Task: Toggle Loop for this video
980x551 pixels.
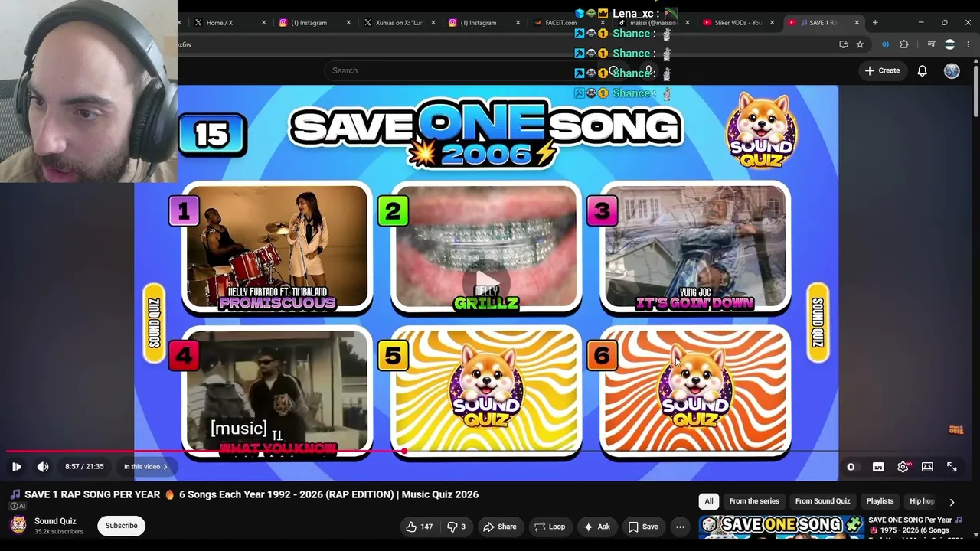Action: click(x=550, y=527)
